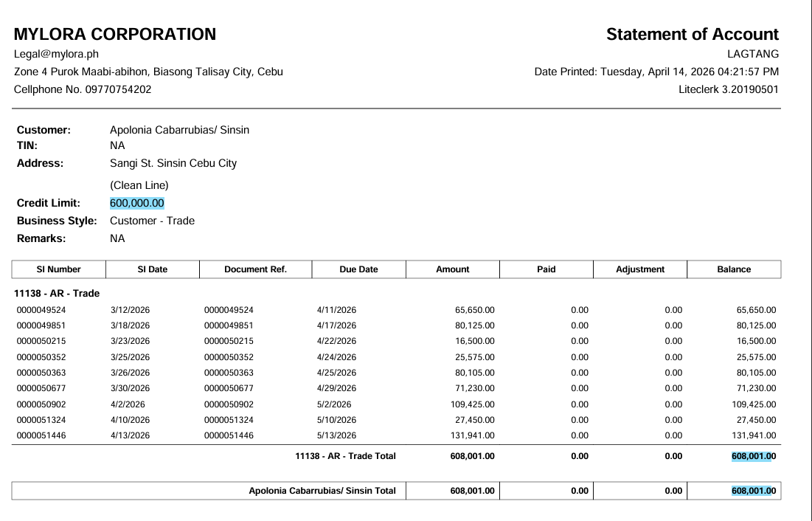Click the Apolonia Cabarrubias/ Sinsin Total label
Screen dimensions: 812x521
tap(322, 491)
